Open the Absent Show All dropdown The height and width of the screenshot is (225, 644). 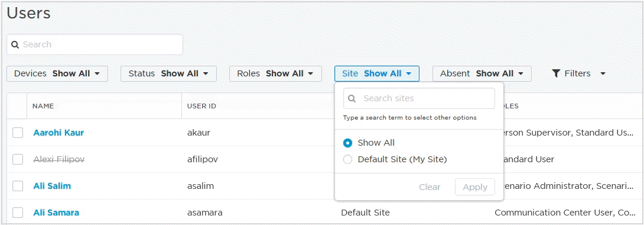482,73
